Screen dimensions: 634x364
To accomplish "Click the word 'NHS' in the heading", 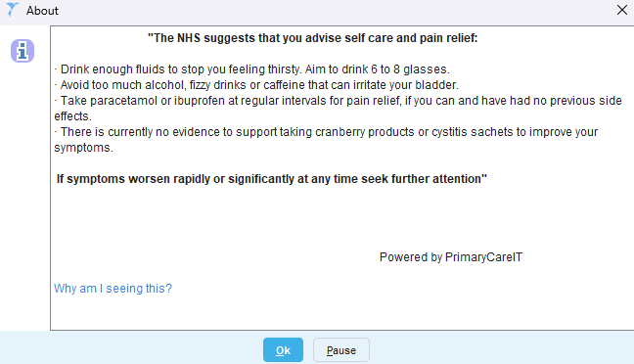I will click(x=189, y=38).
